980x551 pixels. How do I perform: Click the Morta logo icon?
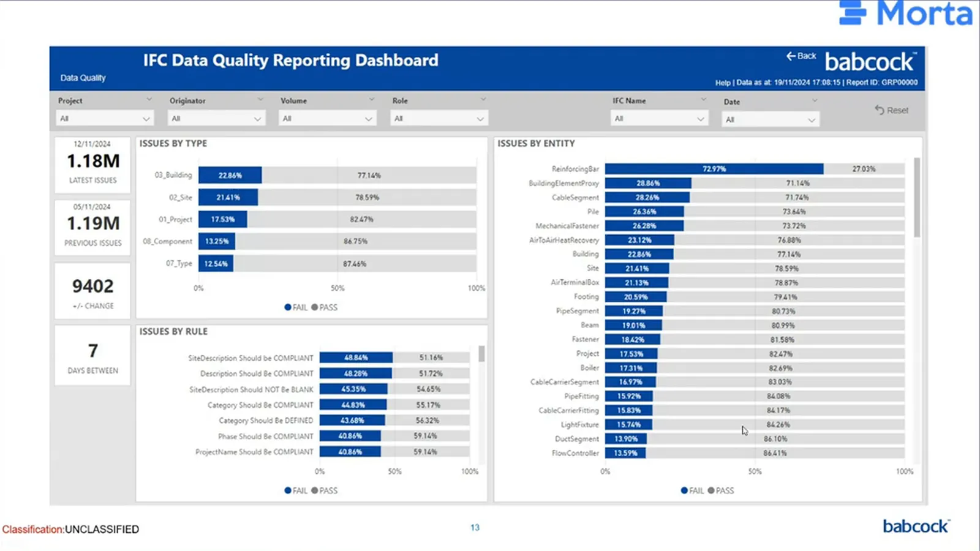(x=853, y=13)
